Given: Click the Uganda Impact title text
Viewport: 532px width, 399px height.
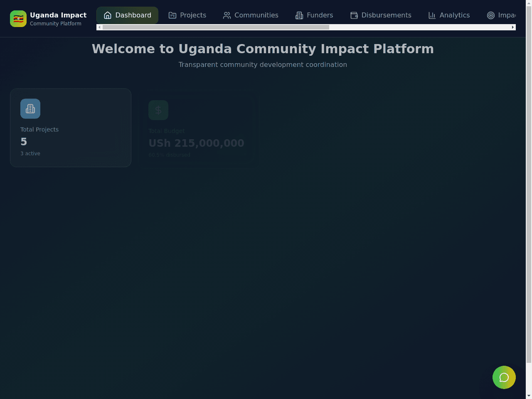Looking at the screenshot, I should (x=58, y=15).
